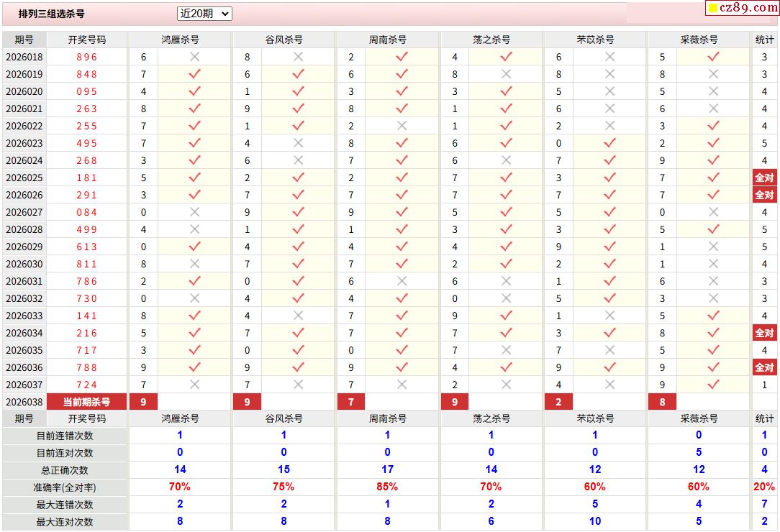Click the red 全对 badge in row 2026025
This screenshot has width=780, height=532.
point(764,178)
